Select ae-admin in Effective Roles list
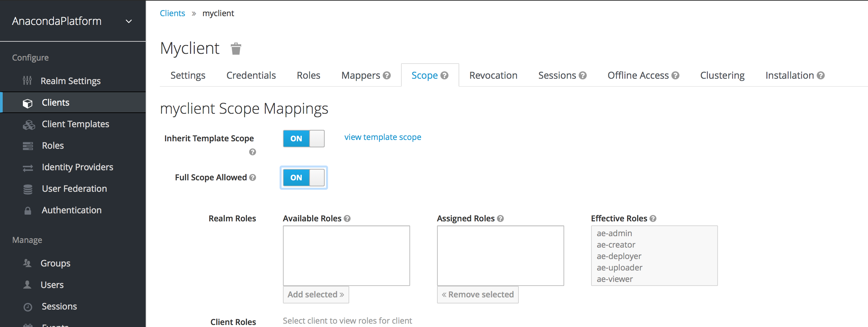 point(614,233)
